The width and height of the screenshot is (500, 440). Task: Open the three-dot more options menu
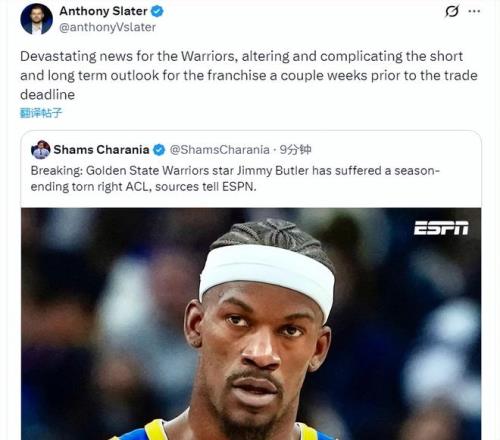(474, 11)
